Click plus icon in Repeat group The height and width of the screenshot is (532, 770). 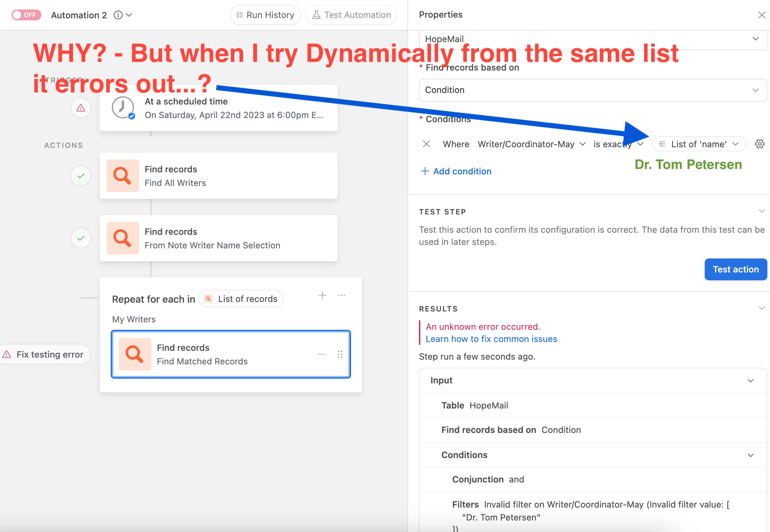coord(322,295)
